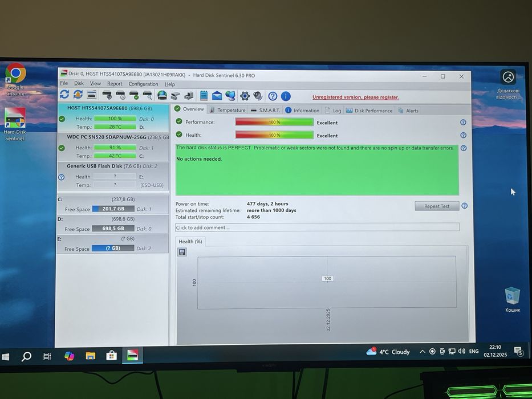
Task: Click the floppy save icon above Health chart
Action: click(x=182, y=252)
